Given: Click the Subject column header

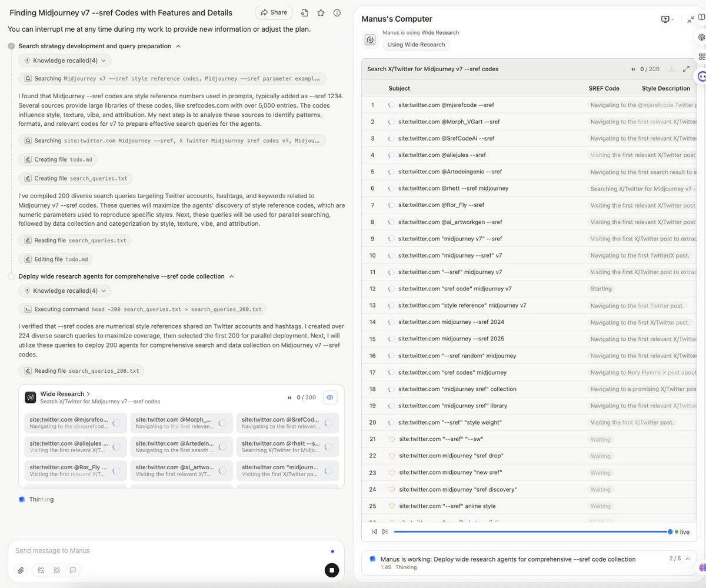Looking at the screenshot, I should pos(399,88).
